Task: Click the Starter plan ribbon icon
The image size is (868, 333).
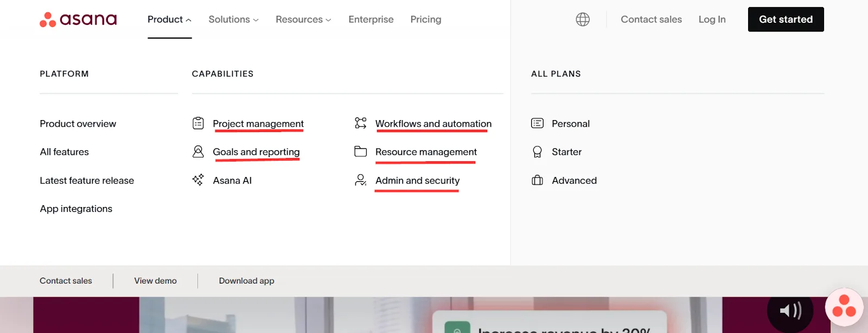Action: pos(537,152)
